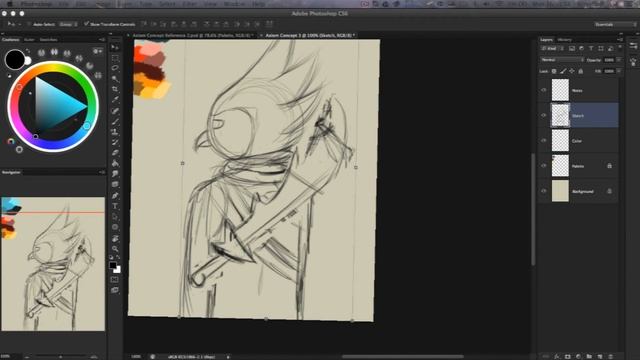Select the Background layer row

(578, 191)
